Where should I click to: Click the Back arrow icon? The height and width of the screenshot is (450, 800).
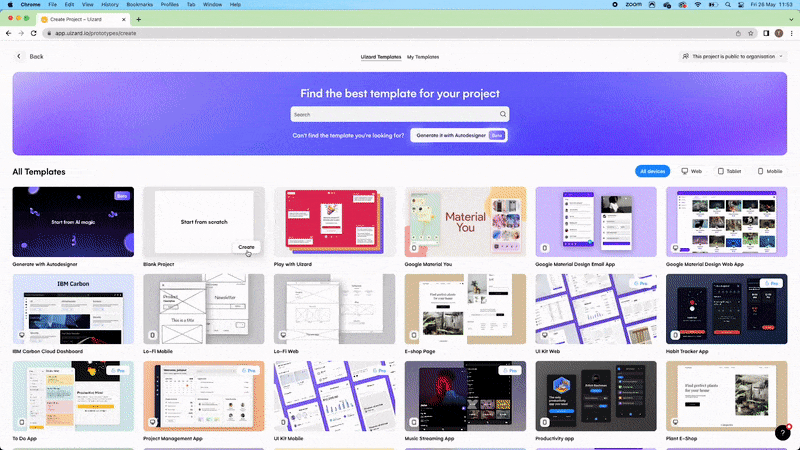pyautogui.click(x=19, y=56)
